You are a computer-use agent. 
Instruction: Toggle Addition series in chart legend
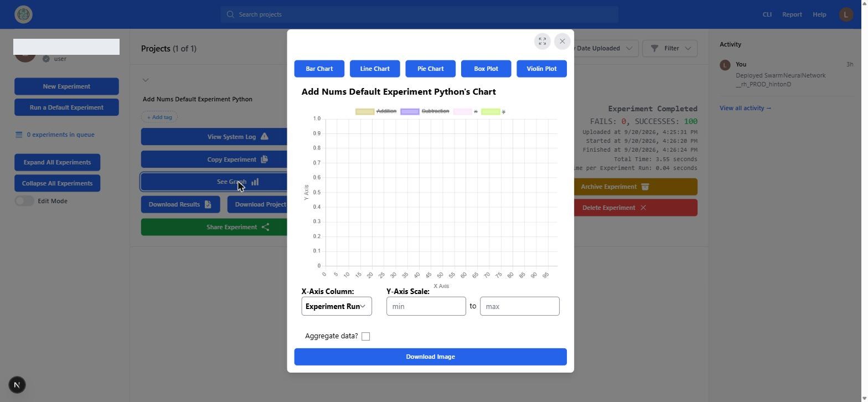tap(376, 111)
